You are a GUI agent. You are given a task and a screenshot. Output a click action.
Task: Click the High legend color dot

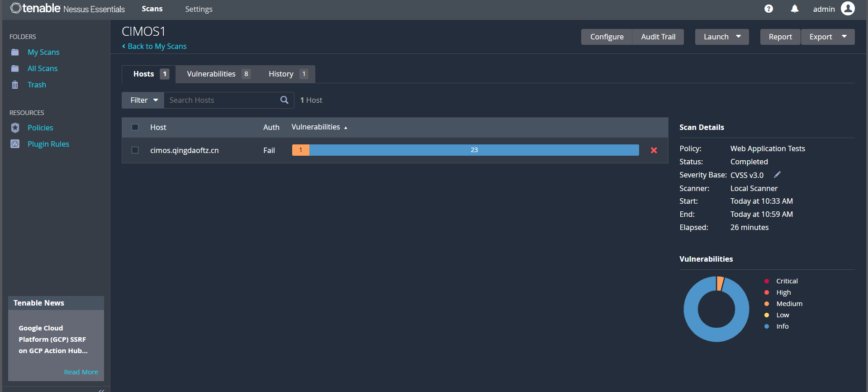tap(767, 292)
